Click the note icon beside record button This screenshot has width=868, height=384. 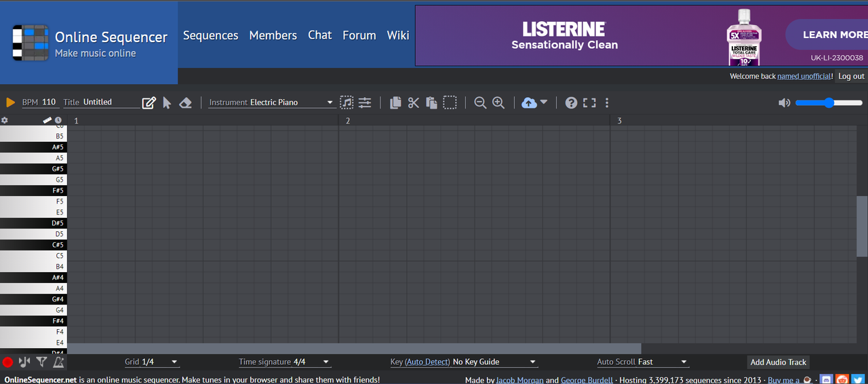click(x=24, y=362)
